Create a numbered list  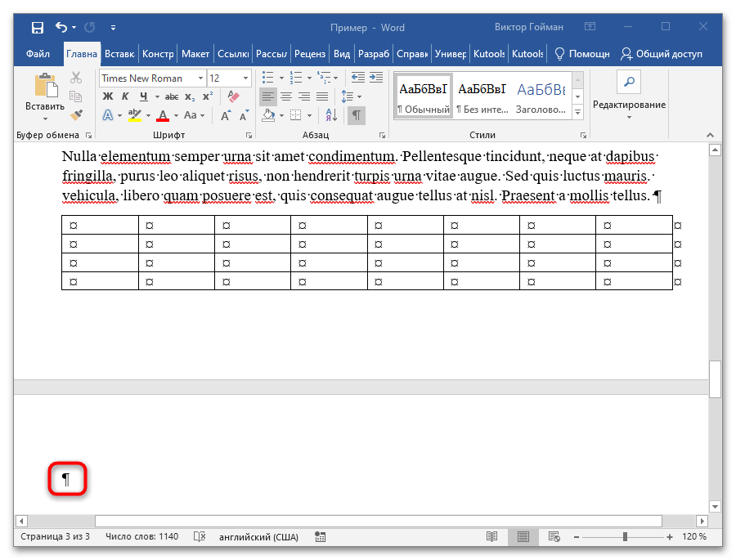(x=296, y=78)
